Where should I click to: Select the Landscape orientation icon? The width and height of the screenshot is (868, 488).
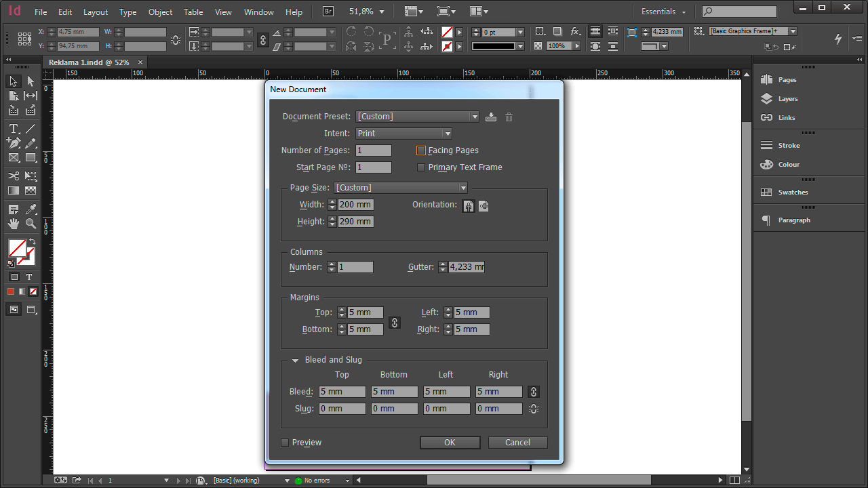click(484, 206)
